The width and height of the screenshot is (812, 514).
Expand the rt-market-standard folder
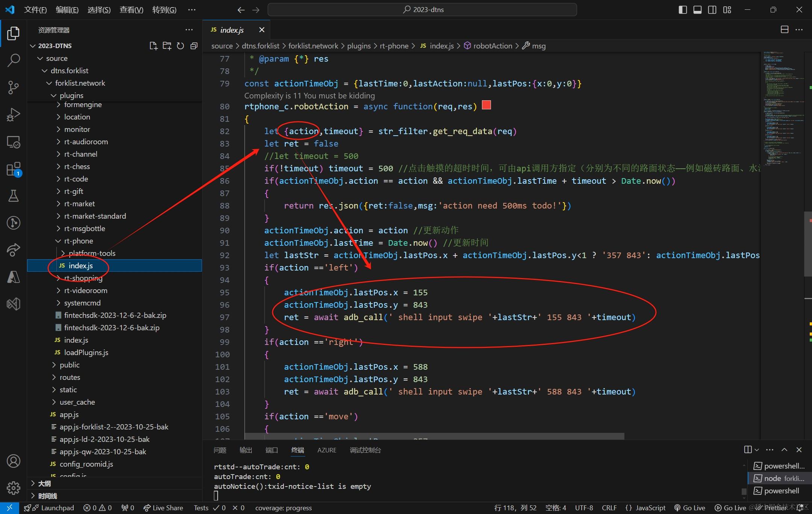(x=115, y=216)
